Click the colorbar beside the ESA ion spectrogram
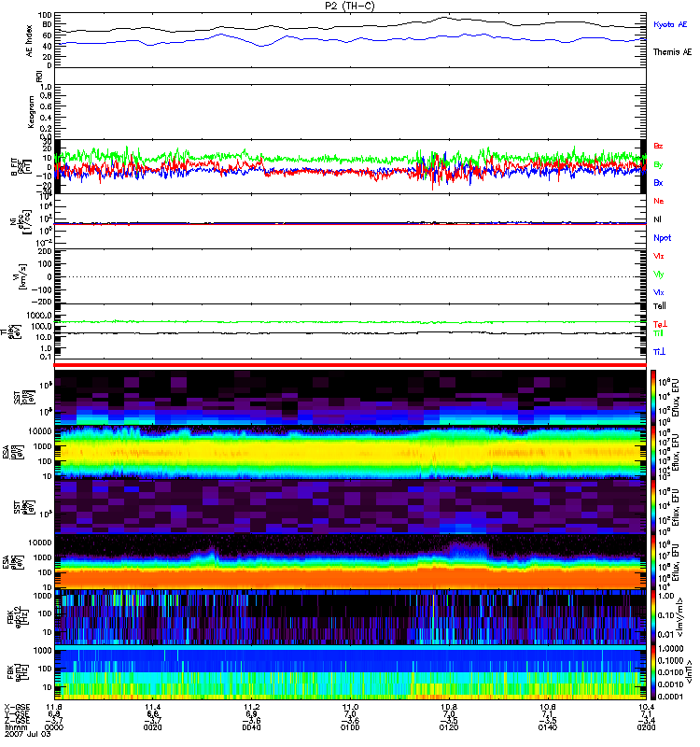 [653, 452]
